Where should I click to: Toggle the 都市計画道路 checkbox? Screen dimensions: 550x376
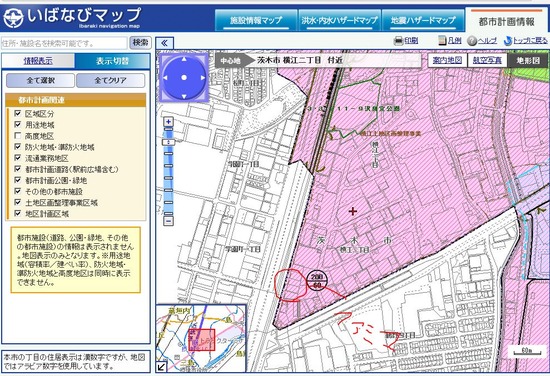pyautogui.click(x=18, y=169)
